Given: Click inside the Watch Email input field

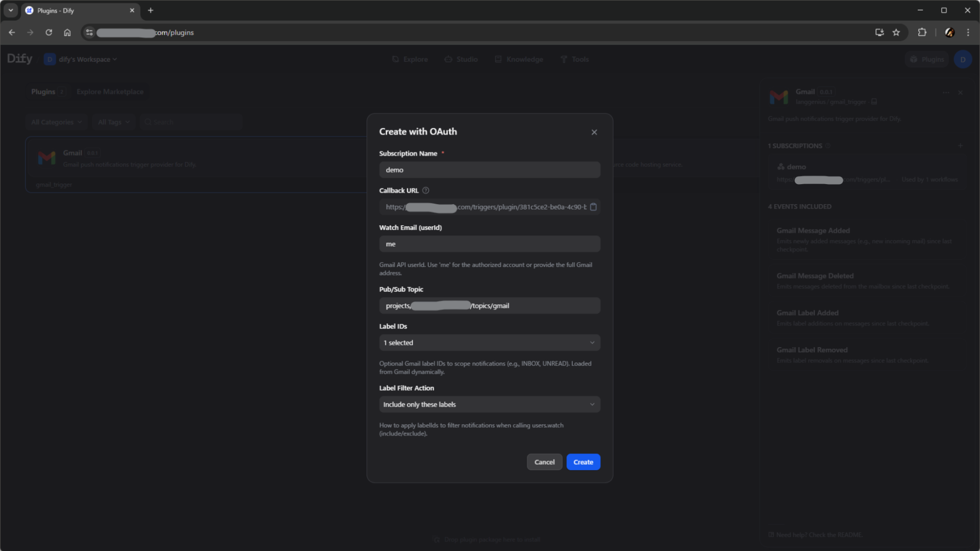Looking at the screenshot, I should 489,243.
